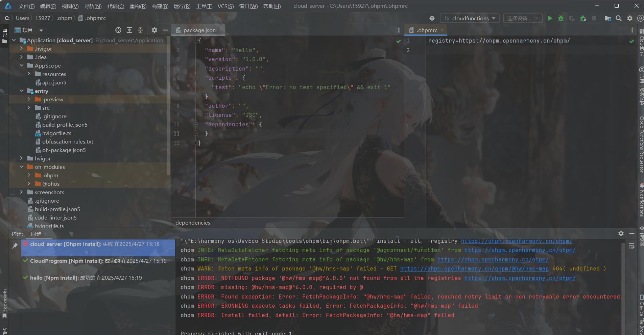Switch to the package.json editor tab
The height and width of the screenshot is (335, 644).
(199, 30)
